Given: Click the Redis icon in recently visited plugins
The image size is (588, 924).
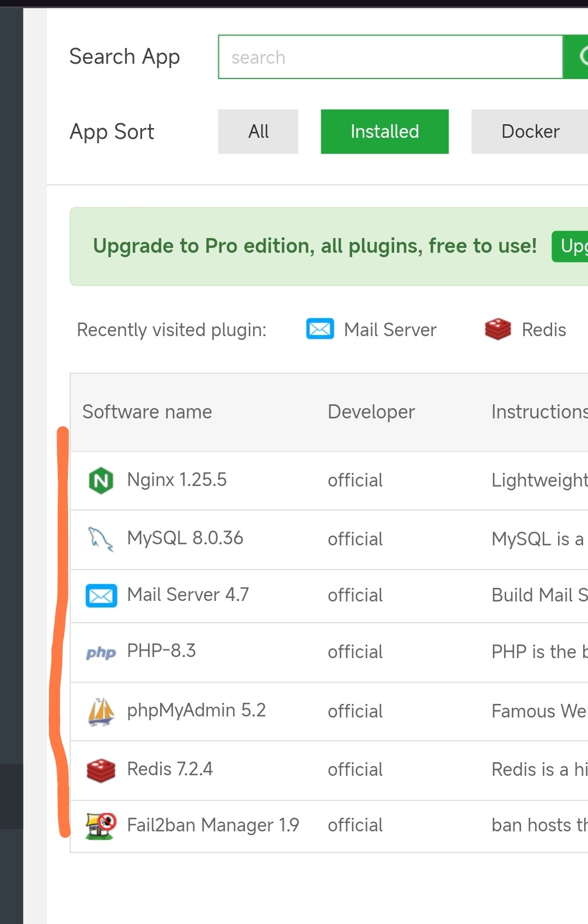Looking at the screenshot, I should 498,329.
